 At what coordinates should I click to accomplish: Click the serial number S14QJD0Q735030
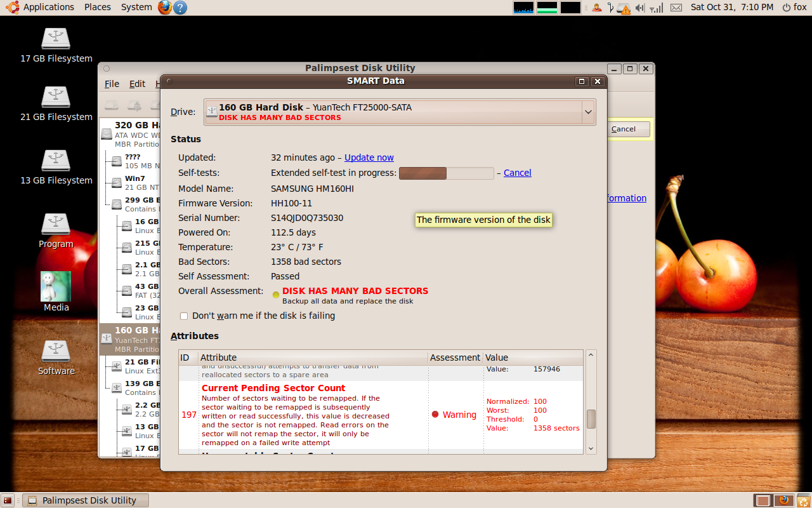(307, 218)
